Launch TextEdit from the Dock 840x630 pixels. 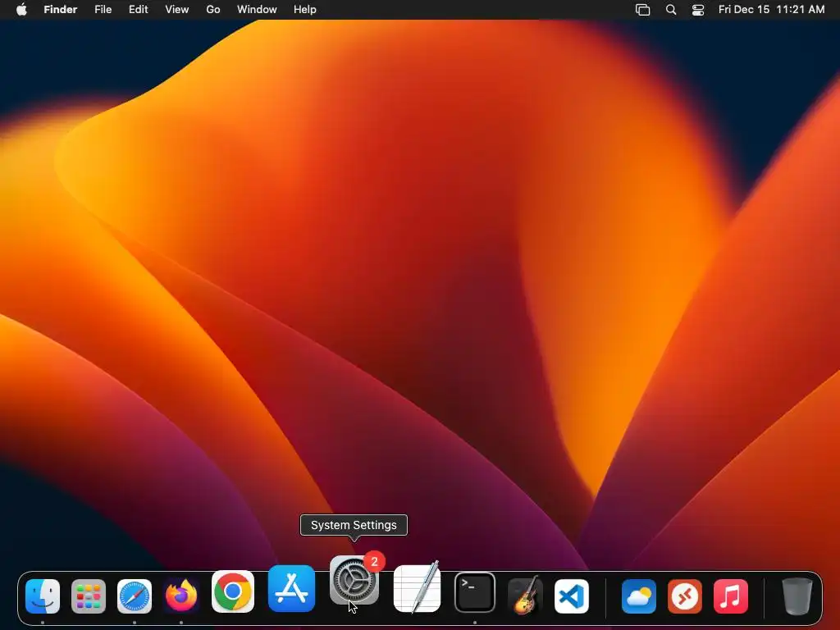418,587
